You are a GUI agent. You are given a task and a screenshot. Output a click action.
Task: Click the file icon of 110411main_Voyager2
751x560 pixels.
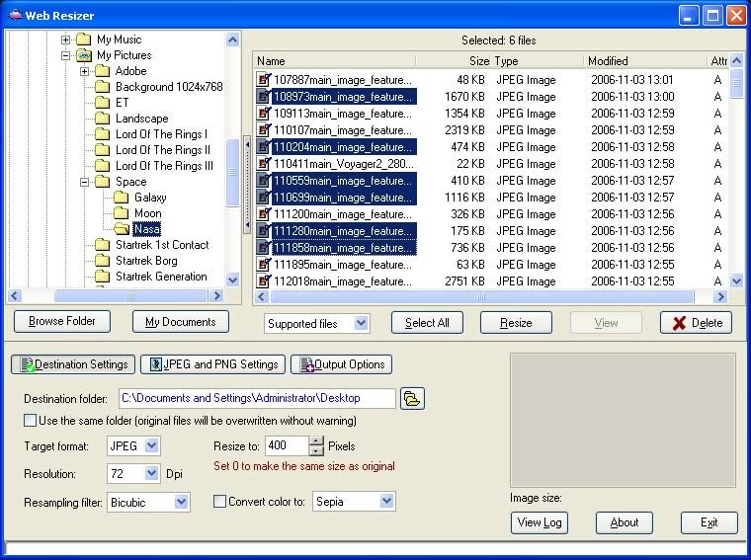264,164
